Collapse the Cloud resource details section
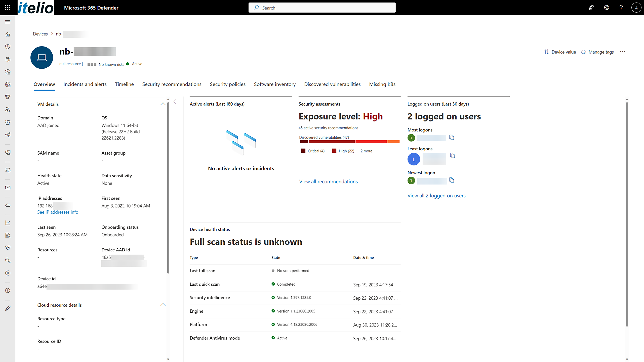 coord(163,304)
